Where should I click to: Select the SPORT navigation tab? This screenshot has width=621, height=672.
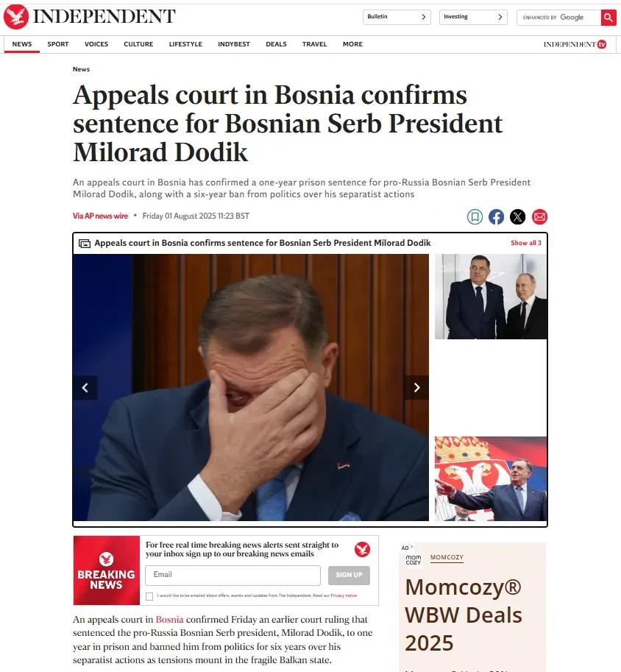coord(58,44)
